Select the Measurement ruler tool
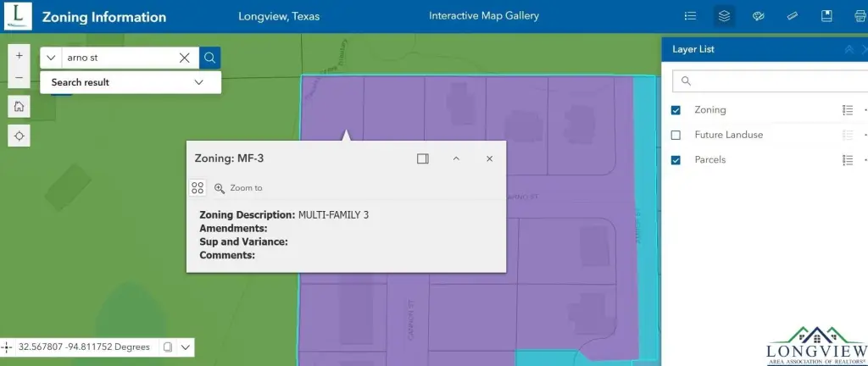This screenshot has width=868, height=366. pos(793,16)
